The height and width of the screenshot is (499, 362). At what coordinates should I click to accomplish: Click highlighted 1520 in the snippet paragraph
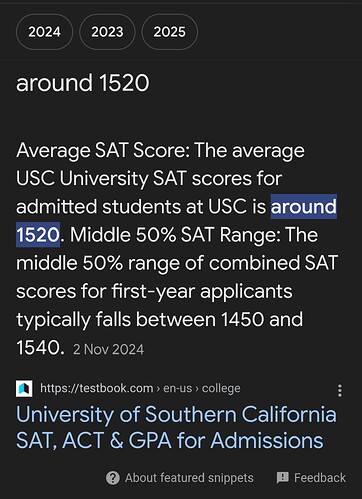38,235
